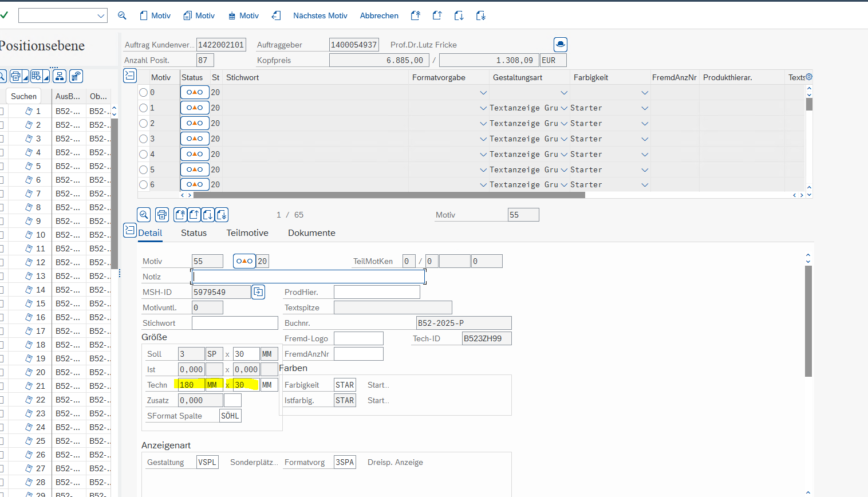Open the Formatvorgabe dropdown in Motiv row 2
Image resolution: width=868 pixels, height=497 pixels.
483,124
